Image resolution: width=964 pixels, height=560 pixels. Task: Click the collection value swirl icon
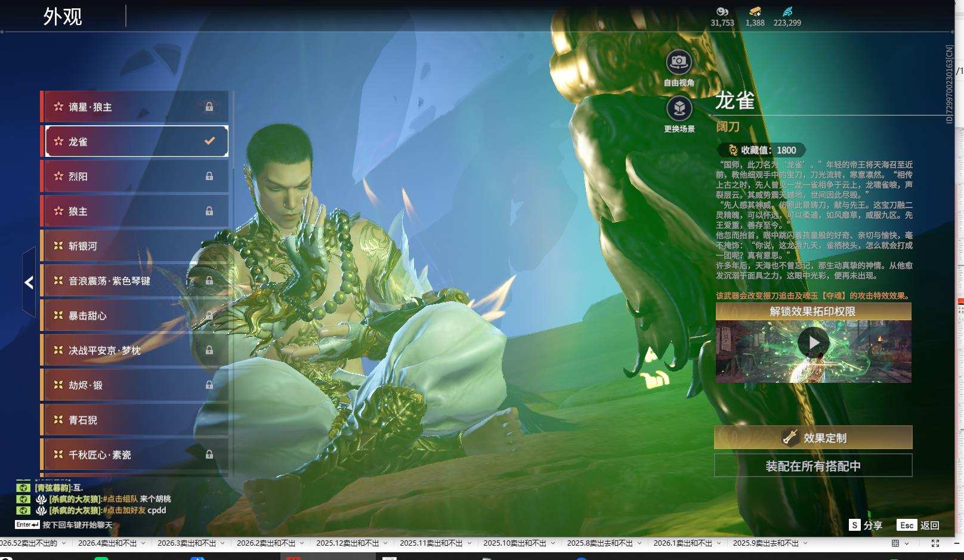click(733, 150)
